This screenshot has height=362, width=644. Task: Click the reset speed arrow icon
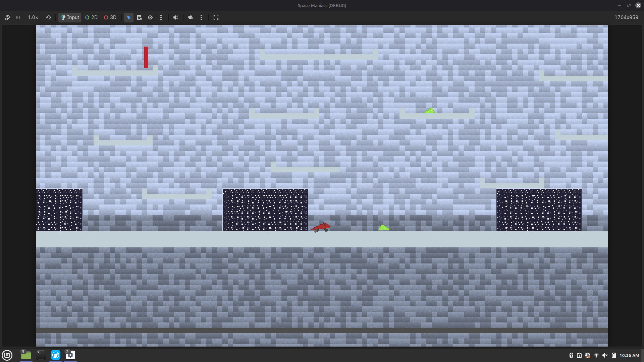pyautogui.click(x=48, y=17)
